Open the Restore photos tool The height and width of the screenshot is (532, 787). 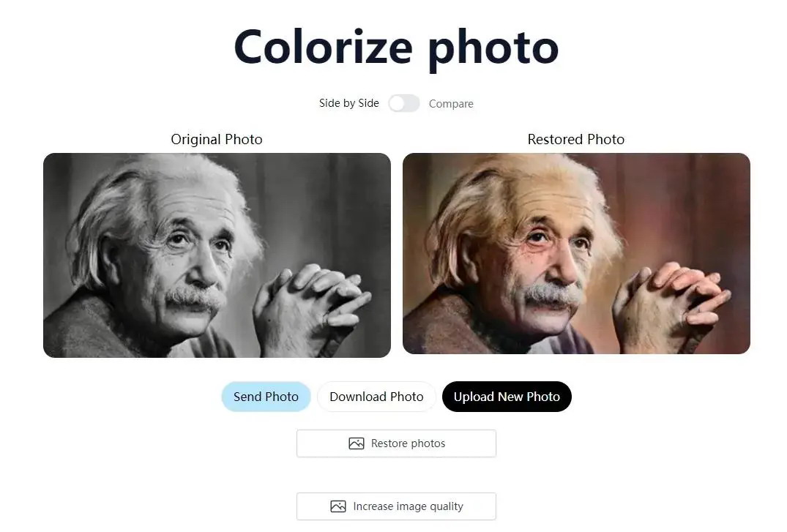point(397,443)
